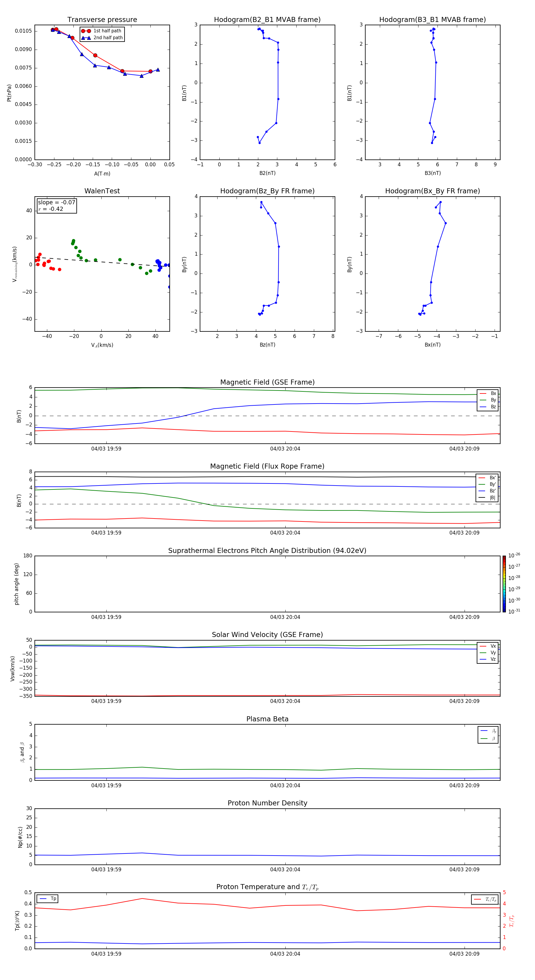Click the "Hodogram(Bz_By FR frame)" title
Viewport: 535px width, 980px height.
coord(267,191)
